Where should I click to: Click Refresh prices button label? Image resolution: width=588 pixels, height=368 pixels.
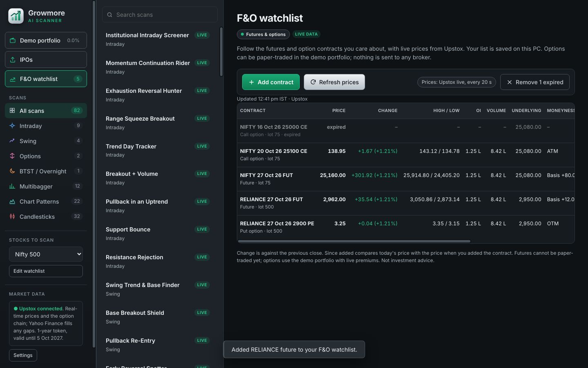339,82
